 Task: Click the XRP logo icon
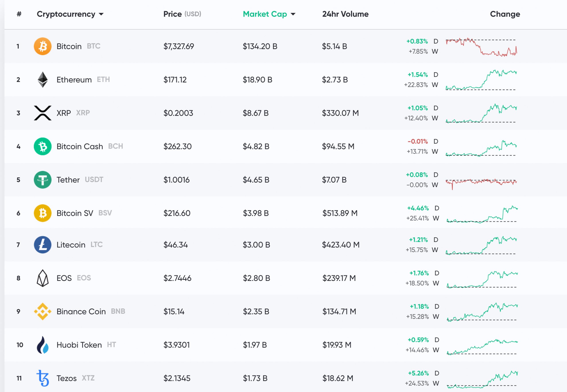[43, 113]
